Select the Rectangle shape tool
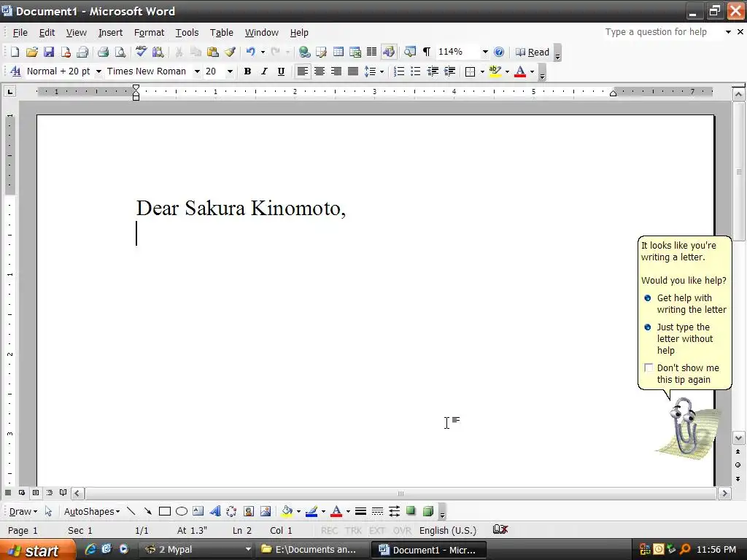Viewport: 747px width, 560px height. pyautogui.click(x=165, y=511)
